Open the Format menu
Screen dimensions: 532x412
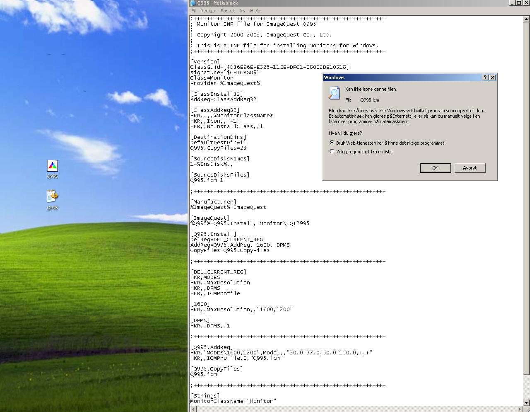pos(228,11)
